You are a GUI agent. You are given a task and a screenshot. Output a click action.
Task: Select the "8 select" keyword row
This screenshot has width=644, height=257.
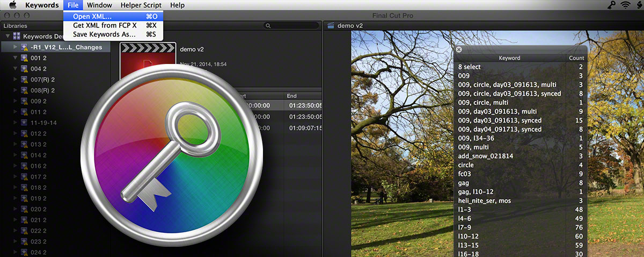(521, 67)
